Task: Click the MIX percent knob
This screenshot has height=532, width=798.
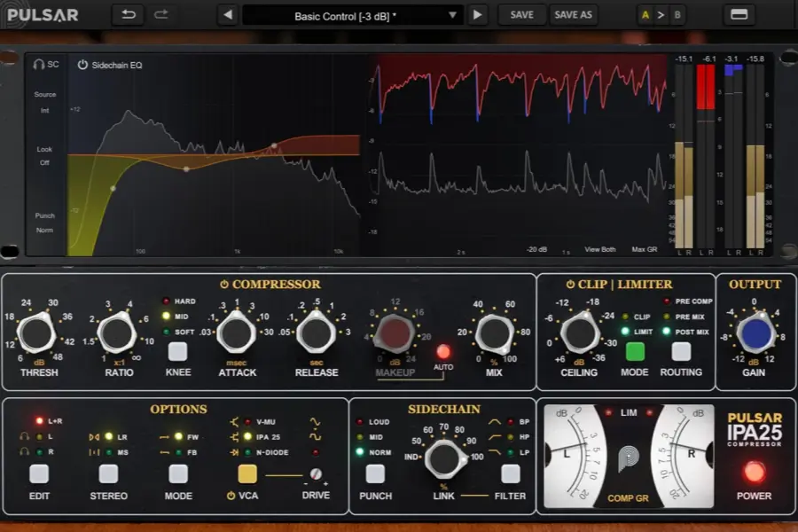Action: pos(494,333)
